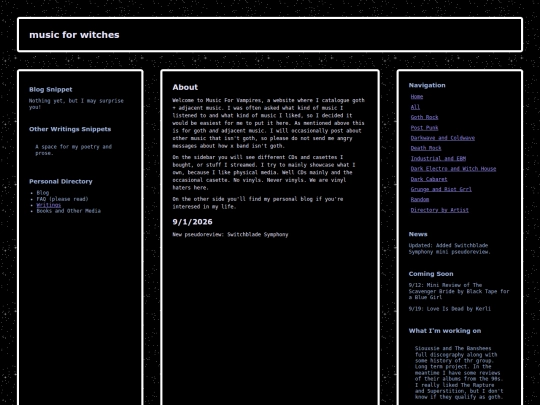The image size is (540, 405).
Task: Click the 9/12 Scavenger Bride review entry
Action: (459, 291)
